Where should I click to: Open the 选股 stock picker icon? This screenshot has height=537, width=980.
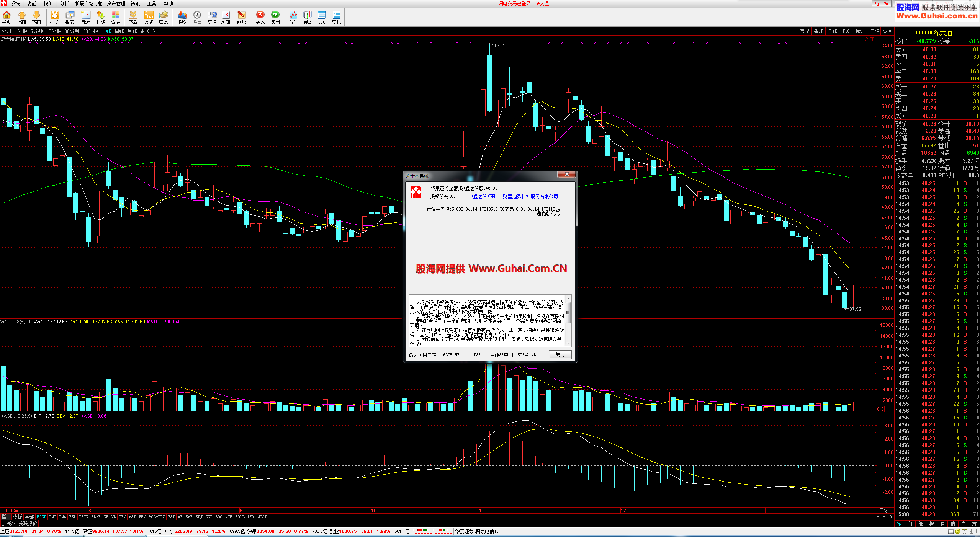pyautogui.click(x=164, y=18)
